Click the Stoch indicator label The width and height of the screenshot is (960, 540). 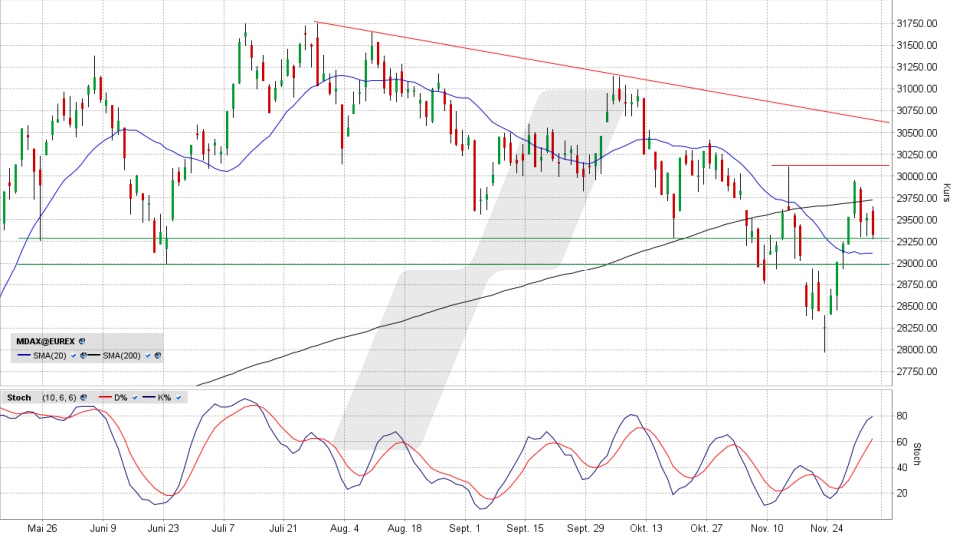[19, 397]
